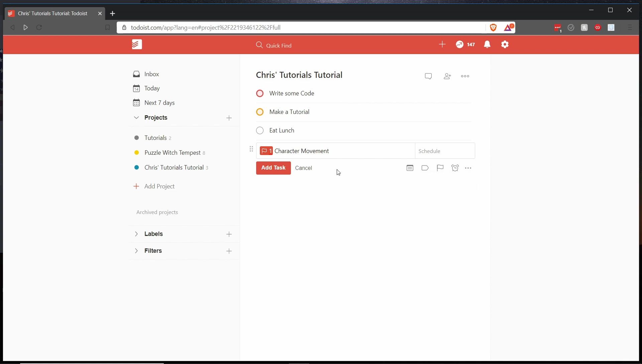This screenshot has height=364, width=642.
Task: Click the set priority flag icon
Action: coord(440,168)
